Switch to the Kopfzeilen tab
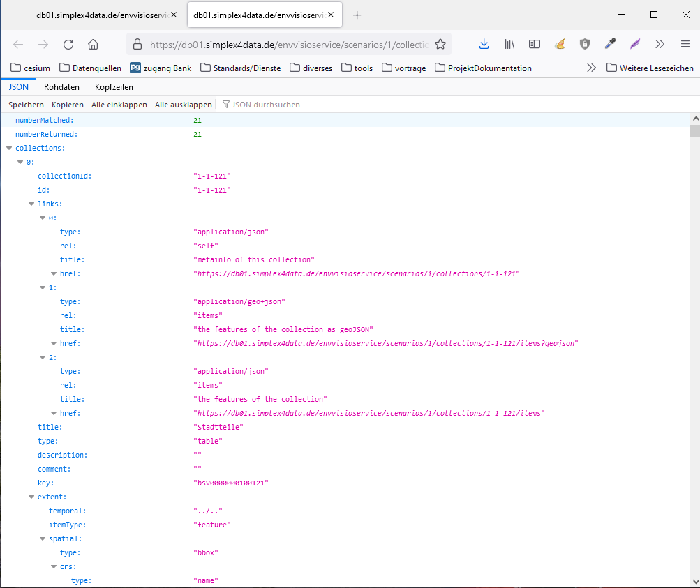Viewport: 700px width, 588px height. tap(114, 87)
